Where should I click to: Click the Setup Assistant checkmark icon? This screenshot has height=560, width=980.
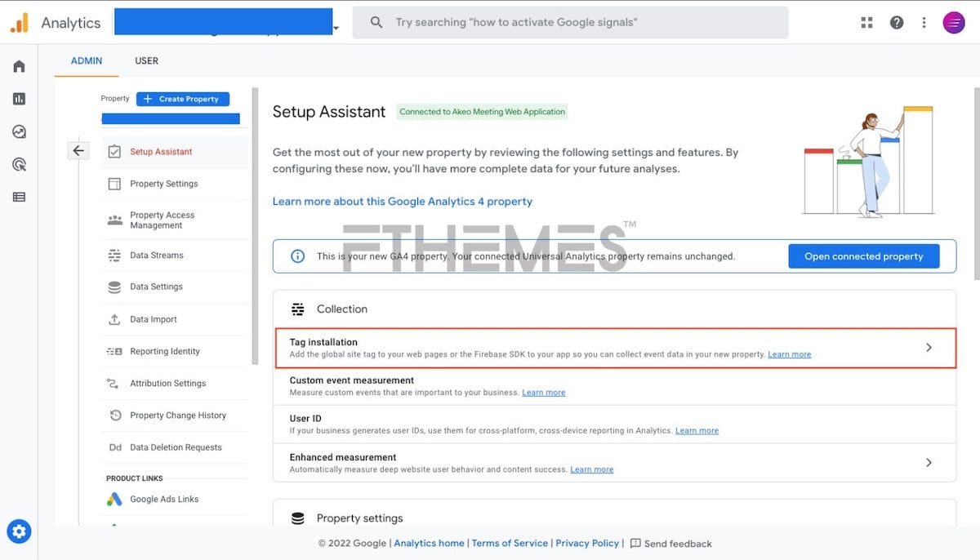114,152
